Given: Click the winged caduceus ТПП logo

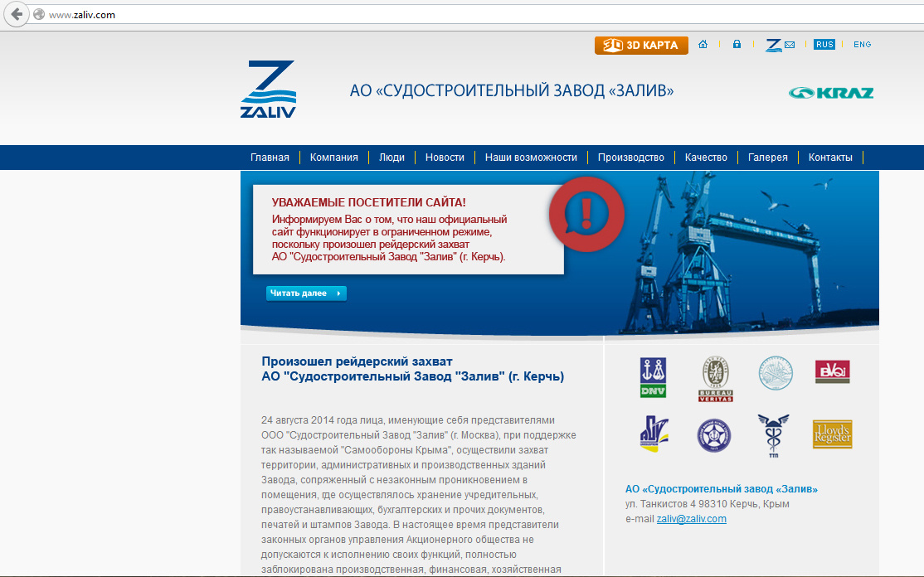Looking at the screenshot, I should [773, 436].
